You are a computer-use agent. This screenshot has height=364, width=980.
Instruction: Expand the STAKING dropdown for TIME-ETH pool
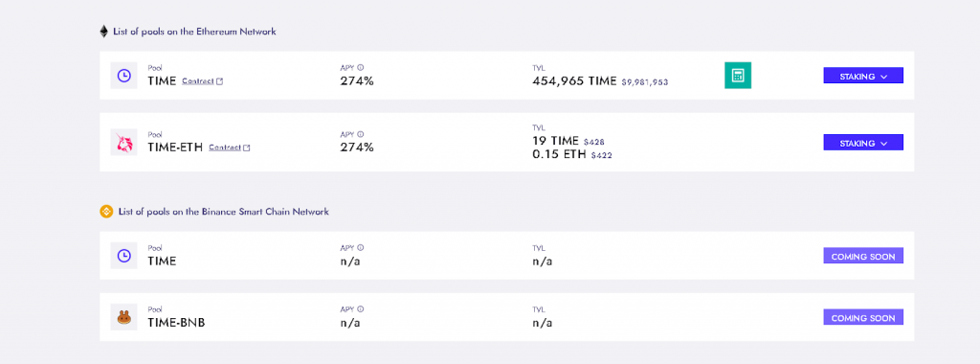(x=863, y=143)
